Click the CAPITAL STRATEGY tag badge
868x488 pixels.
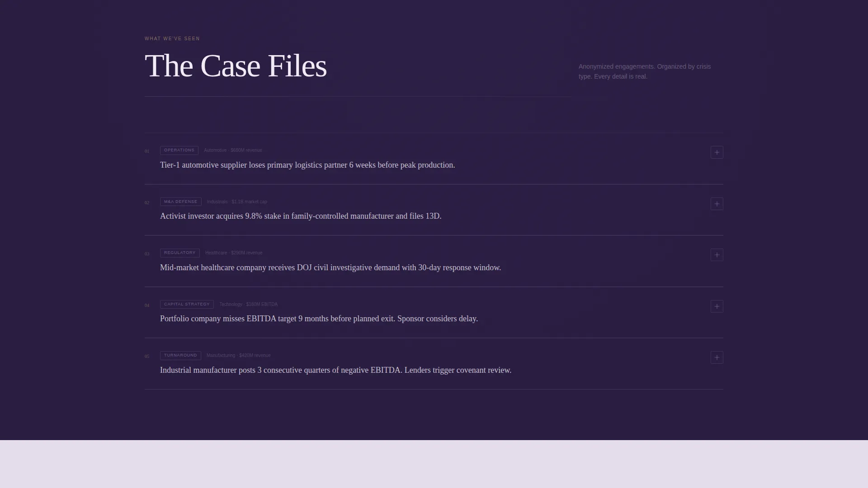pos(187,304)
